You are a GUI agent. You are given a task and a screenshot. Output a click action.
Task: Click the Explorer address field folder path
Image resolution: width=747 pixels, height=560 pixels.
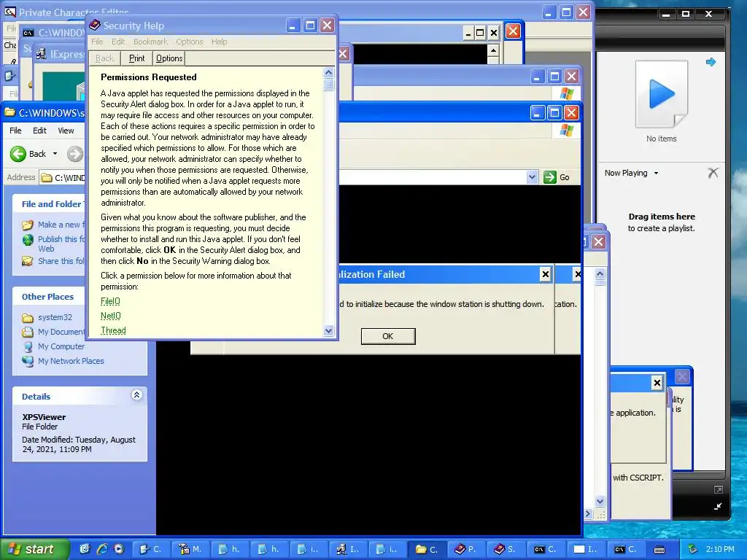tap(63, 178)
